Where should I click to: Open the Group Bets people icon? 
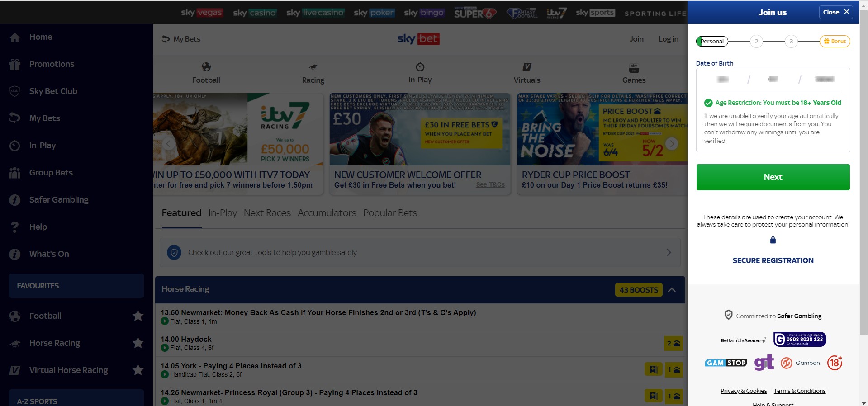[x=14, y=173]
